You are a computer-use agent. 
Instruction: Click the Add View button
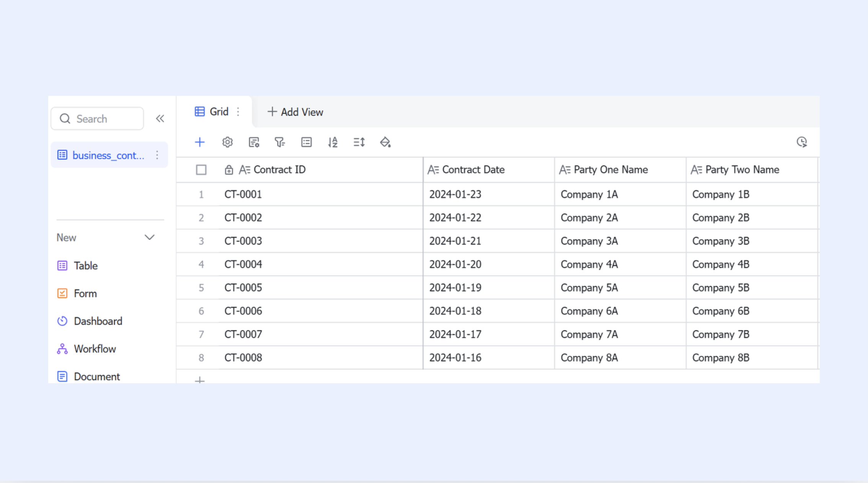295,112
